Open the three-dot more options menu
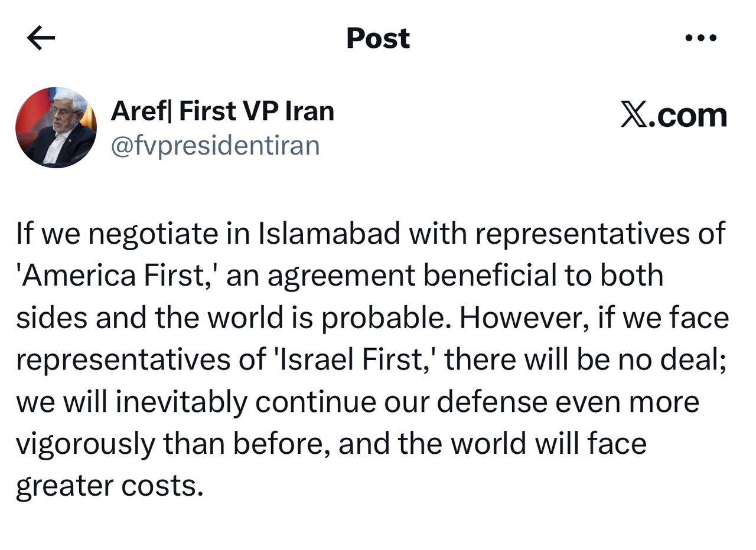The image size is (756, 550). click(701, 38)
